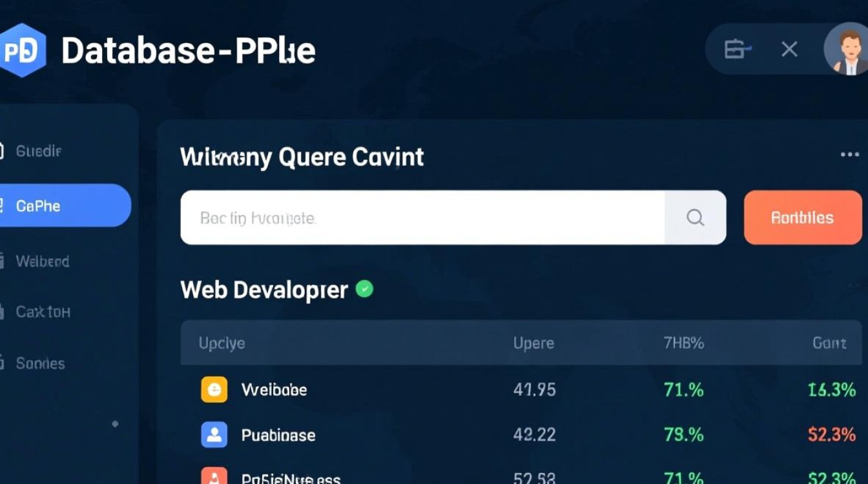This screenshot has width=868, height=484.
Task: Click the Puabinase table row name
Action: point(278,435)
